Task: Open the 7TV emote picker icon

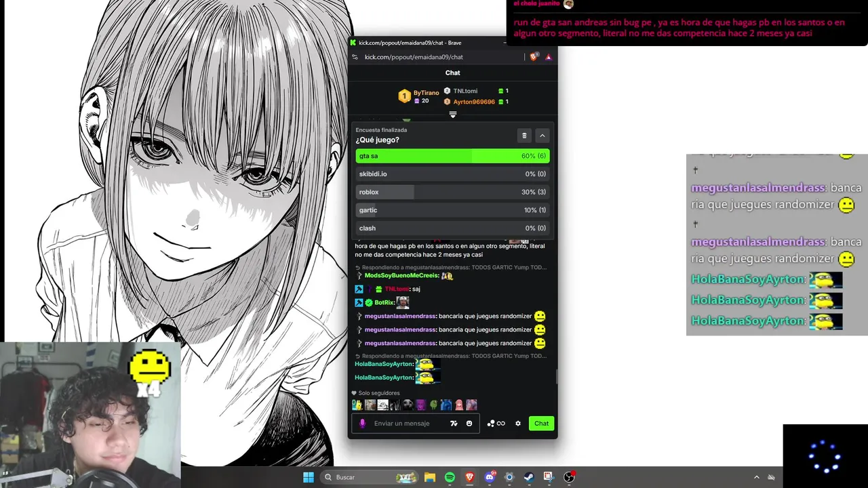Action: point(454,424)
